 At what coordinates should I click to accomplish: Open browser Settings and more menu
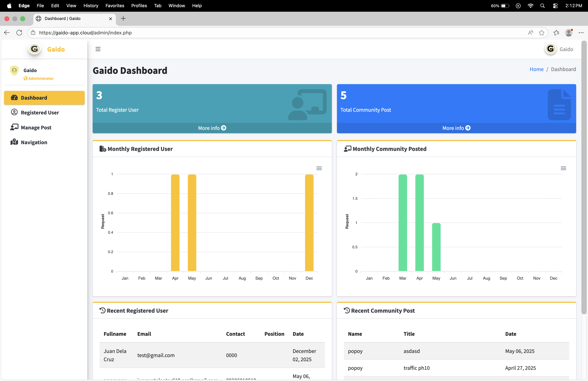point(581,33)
